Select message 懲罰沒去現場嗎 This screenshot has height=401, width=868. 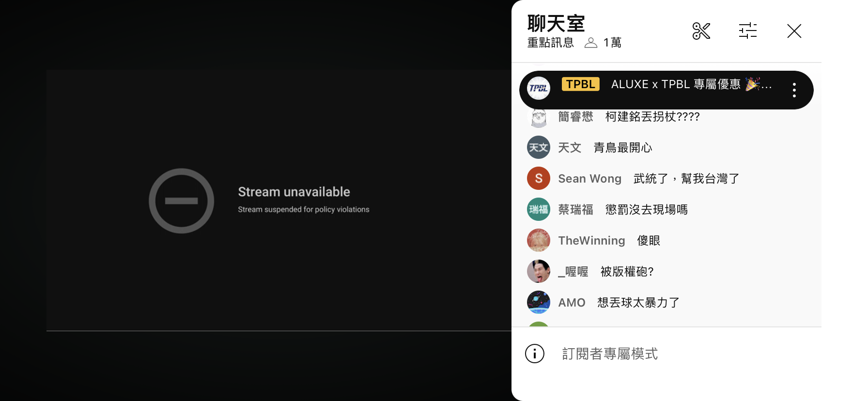pos(647,210)
